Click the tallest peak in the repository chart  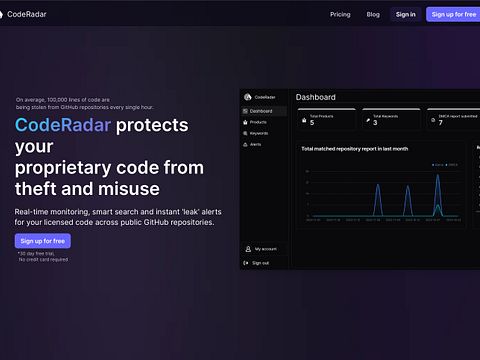[438, 177]
